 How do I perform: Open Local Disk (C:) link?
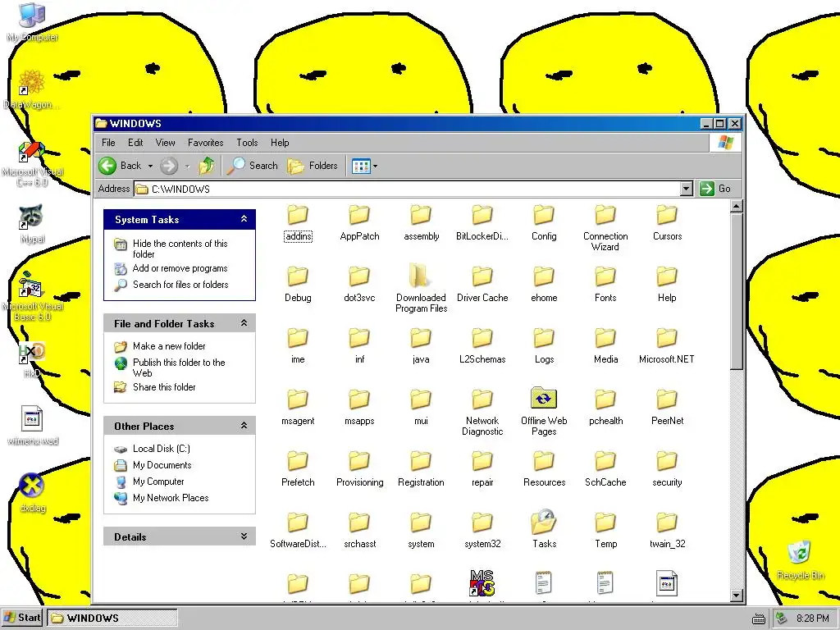162,449
